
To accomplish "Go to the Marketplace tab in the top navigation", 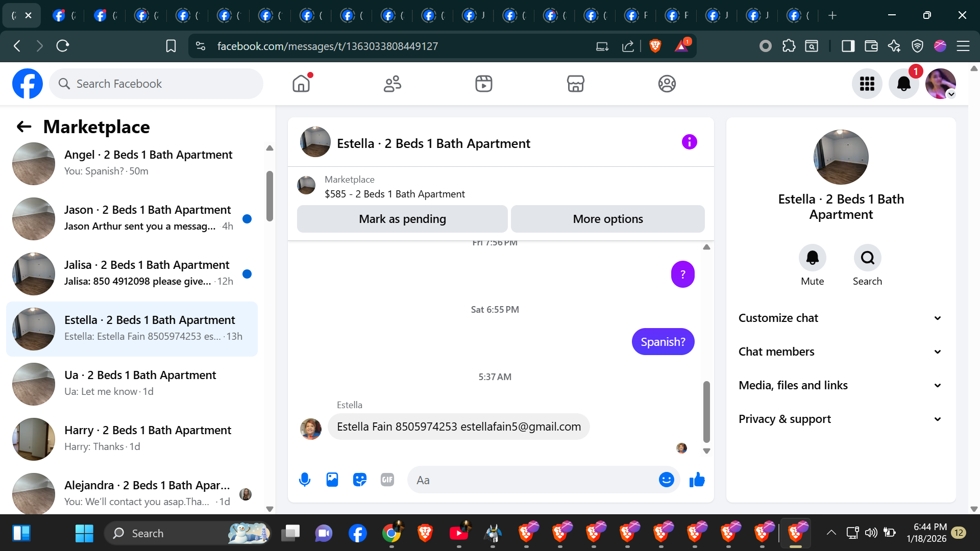I will (575, 84).
